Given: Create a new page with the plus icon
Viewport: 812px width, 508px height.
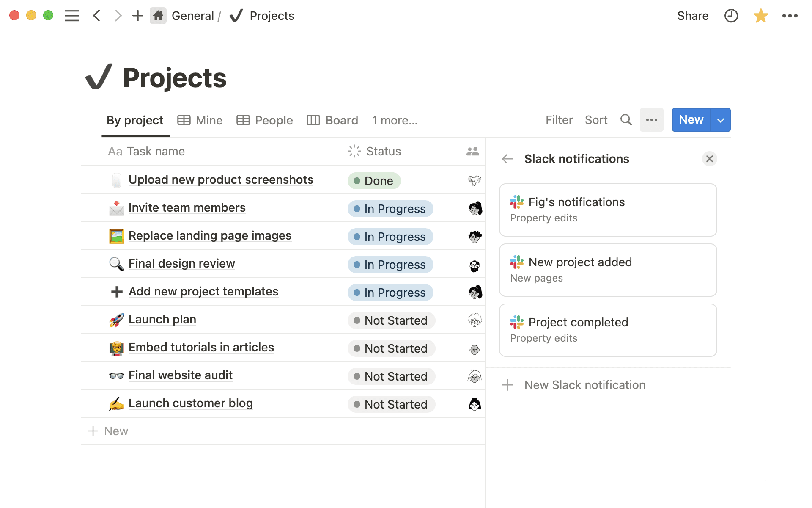Looking at the screenshot, I should tap(137, 16).
